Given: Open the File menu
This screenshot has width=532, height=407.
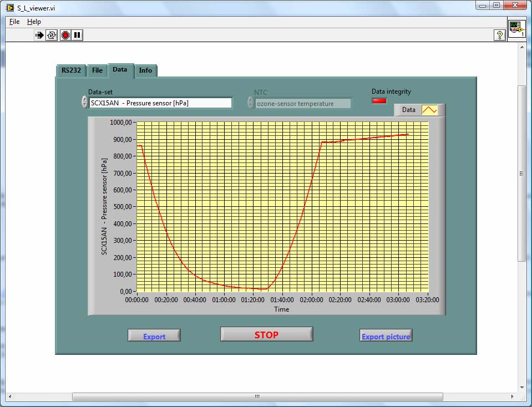Looking at the screenshot, I should click(x=14, y=22).
